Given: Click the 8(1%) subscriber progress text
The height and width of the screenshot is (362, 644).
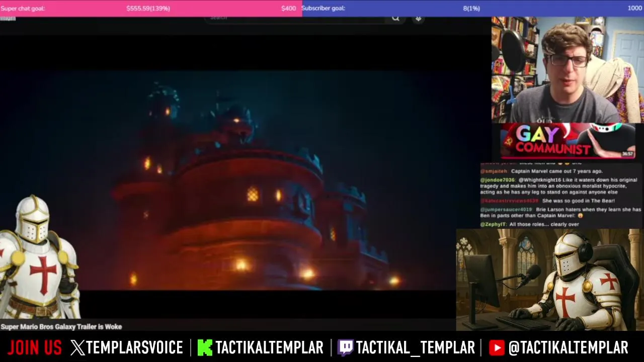Looking at the screenshot, I should (471, 8).
